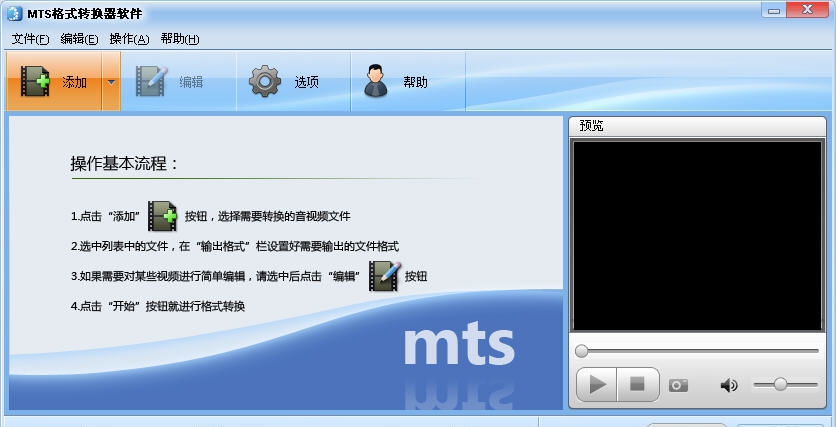This screenshot has height=427, width=836.
Task: Click step 4 text 点击"开始"按钮就进行格式转换
Action: tap(158, 307)
